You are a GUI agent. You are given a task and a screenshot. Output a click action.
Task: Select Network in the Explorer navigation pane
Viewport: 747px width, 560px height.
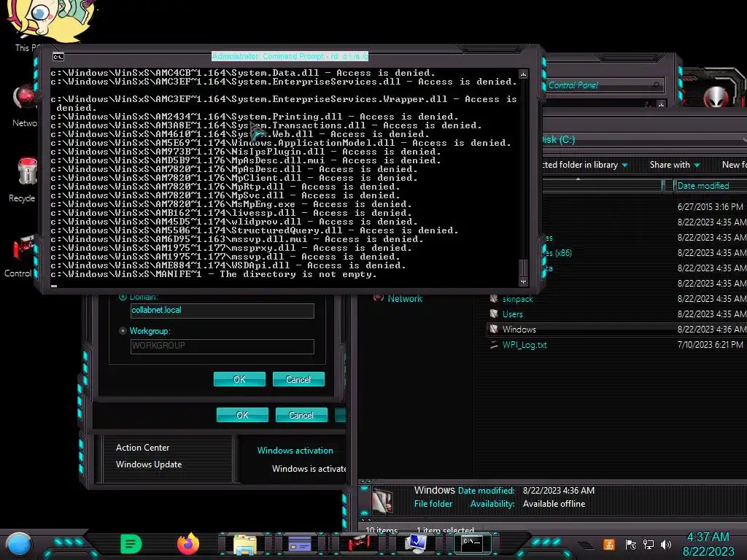click(x=405, y=298)
